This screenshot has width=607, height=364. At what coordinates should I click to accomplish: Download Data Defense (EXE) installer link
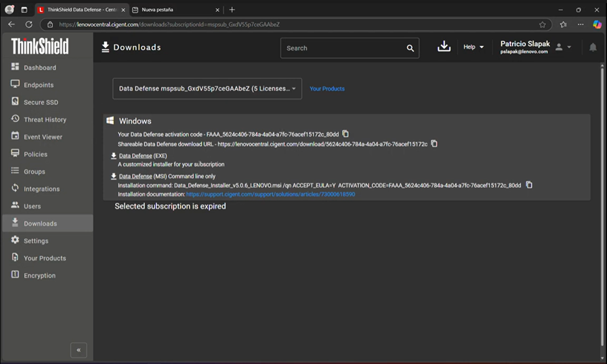[x=136, y=156]
